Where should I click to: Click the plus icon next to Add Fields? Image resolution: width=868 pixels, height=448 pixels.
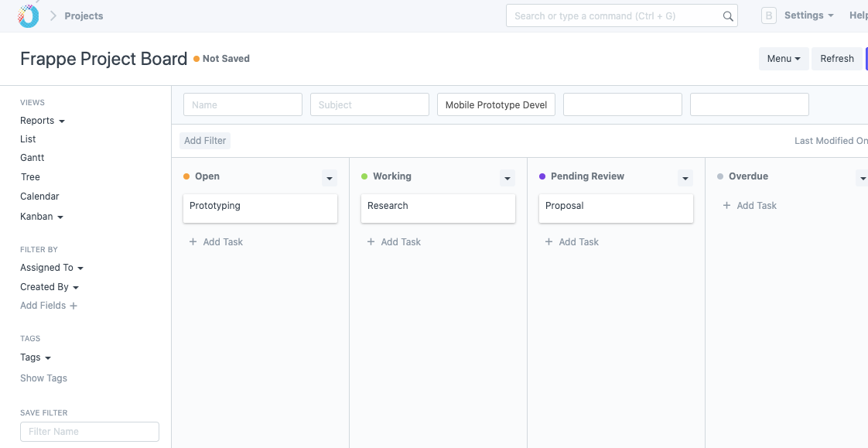73,306
